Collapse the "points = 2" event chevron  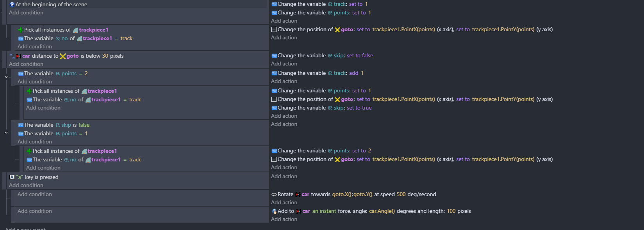point(6,77)
